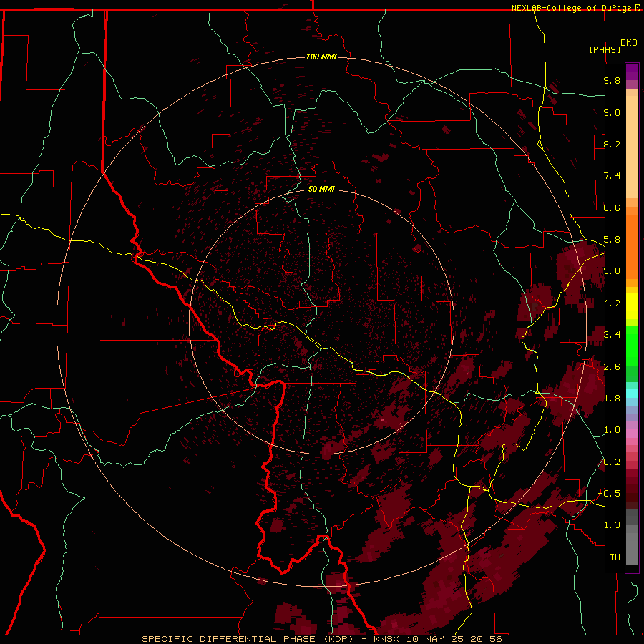Pick the yellow band in the color scale
The width and height of the screenshot is (644, 644).
(632, 306)
